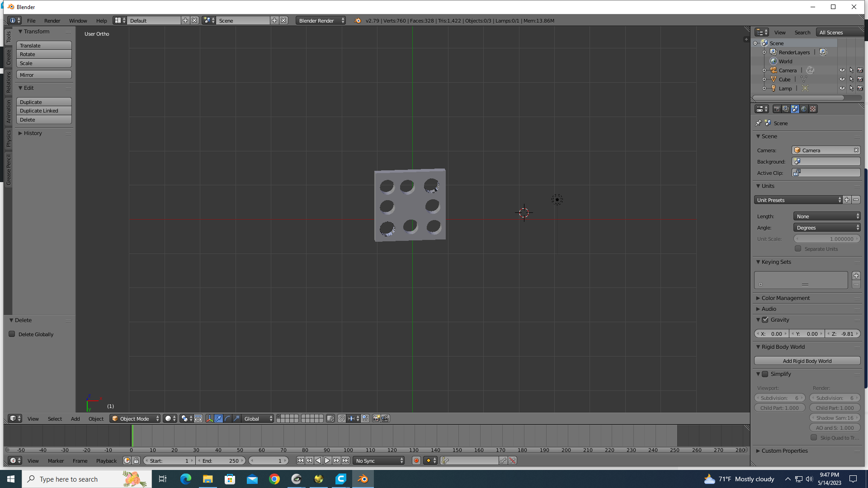Enable the Delete Globally checkbox
The height and width of the screenshot is (488, 868).
[x=12, y=334]
